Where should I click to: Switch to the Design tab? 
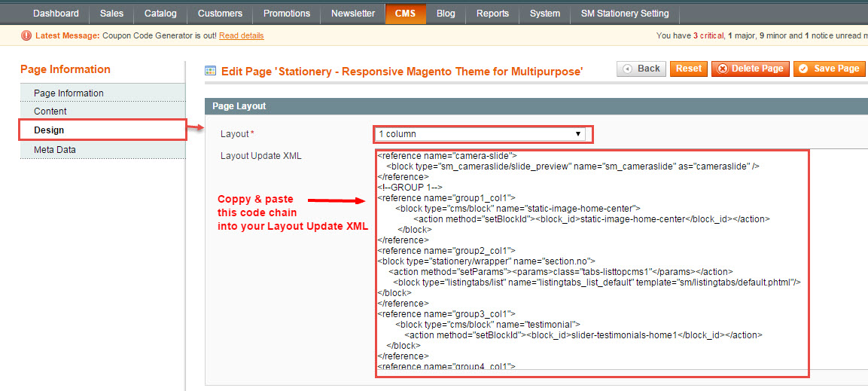[103, 130]
